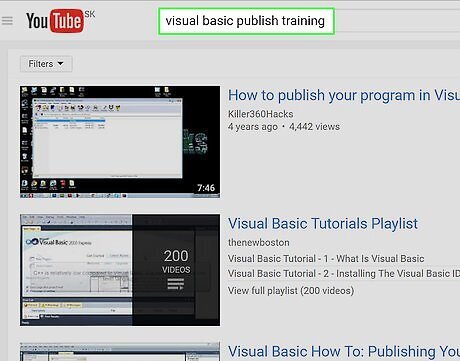This screenshot has height=361, width=460.
Task: Open the 200 videos playlist thumbnail
Action: [x=120, y=270]
